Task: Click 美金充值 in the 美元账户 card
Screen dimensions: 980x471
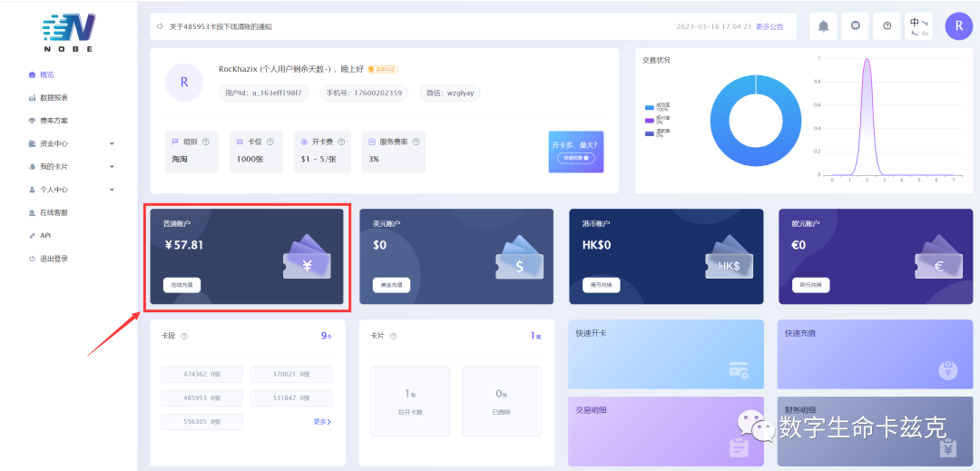Action: [x=391, y=285]
